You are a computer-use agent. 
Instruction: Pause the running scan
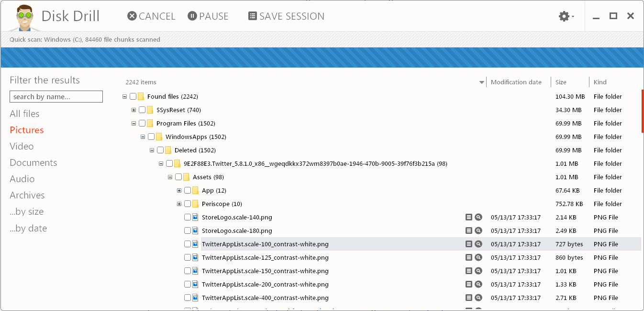pos(208,16)
